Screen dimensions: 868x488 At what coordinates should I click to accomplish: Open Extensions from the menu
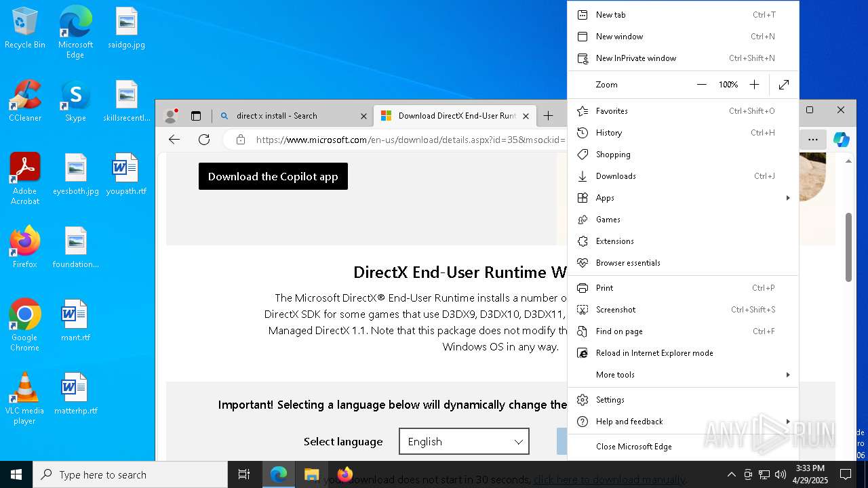[x=683, y=241]
